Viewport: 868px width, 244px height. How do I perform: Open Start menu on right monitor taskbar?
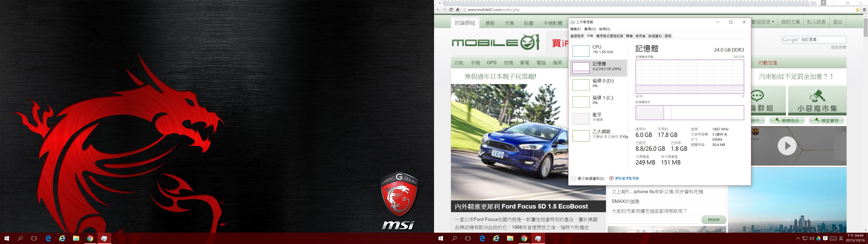coord(441,238)
